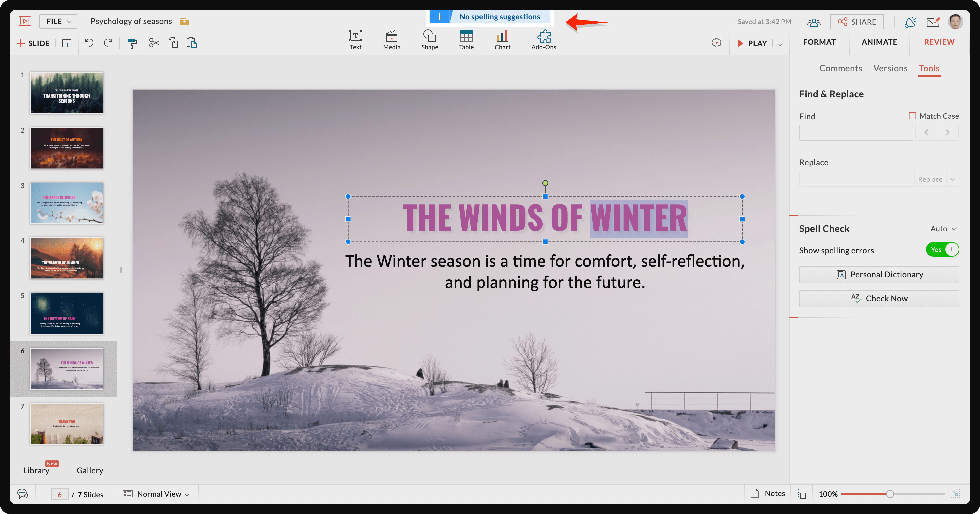Open the collaborators people icon
The height and width of the screenshot is (514, 980).
[x=813, y=22]
